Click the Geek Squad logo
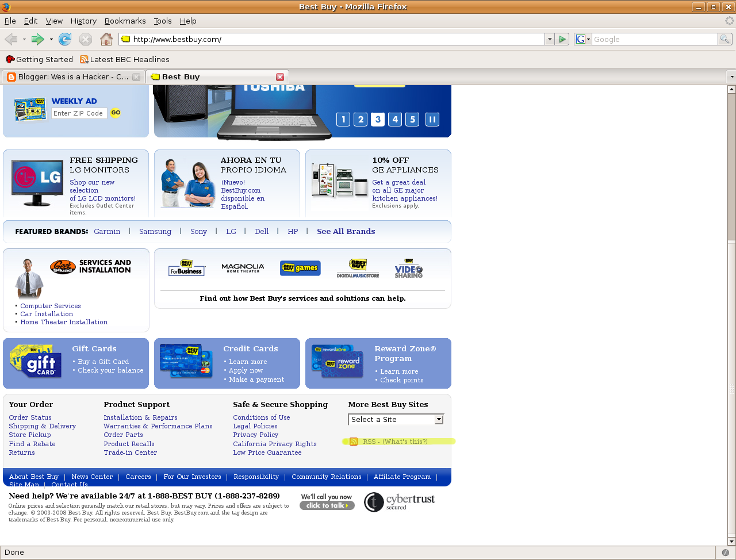Viewport: 736px width, 560px height. (x=63, y=267)
